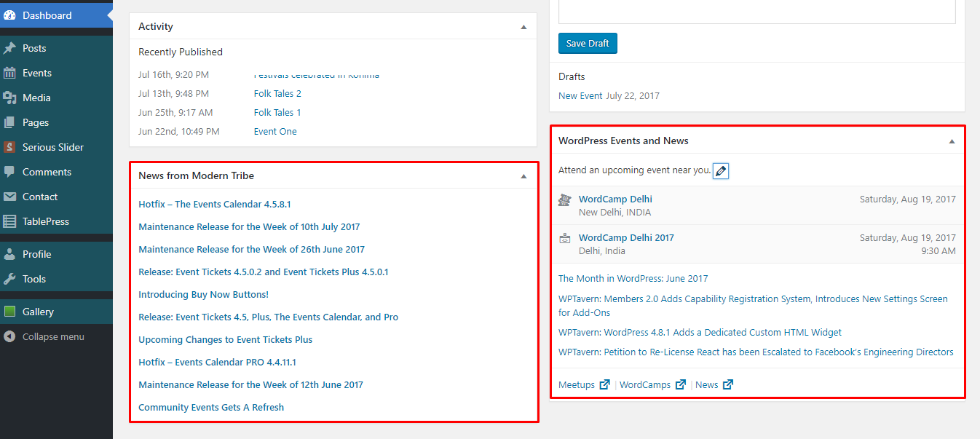This screenshot has width=980, height=439.
Task: Open The Month in WordPress: June 2017
Action: pyautogui.click(x=633, y=278)
